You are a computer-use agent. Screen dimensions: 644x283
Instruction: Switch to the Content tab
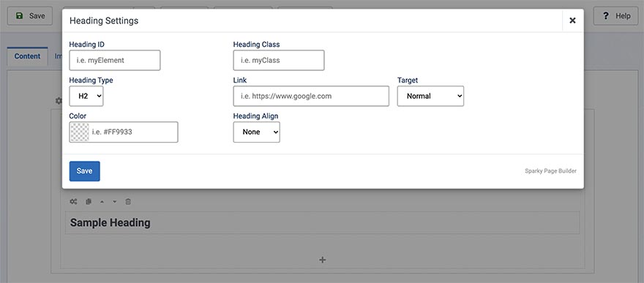[28, 56]
